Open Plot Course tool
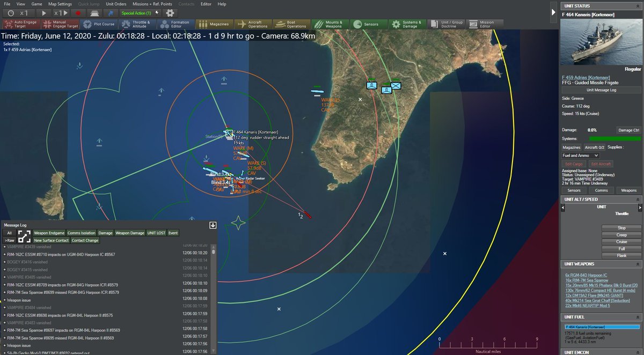Viewport: 644px width, 355px height. coord(100,24)
